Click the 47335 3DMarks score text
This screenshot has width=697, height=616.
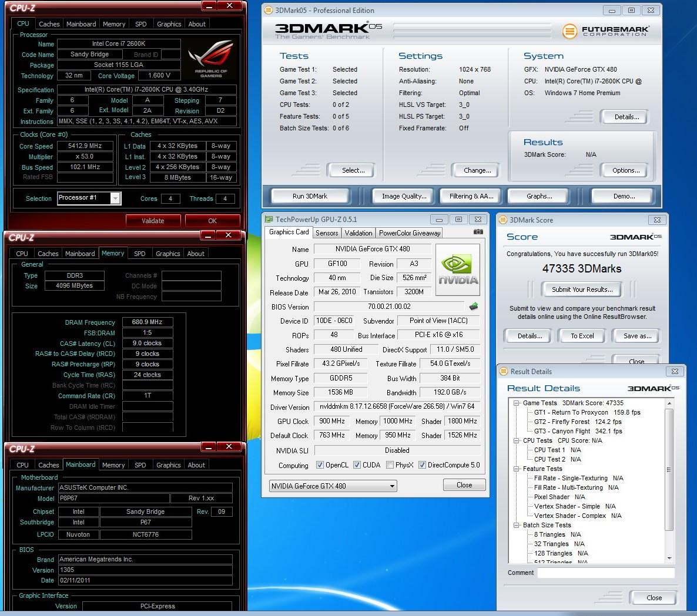point(581,268)
